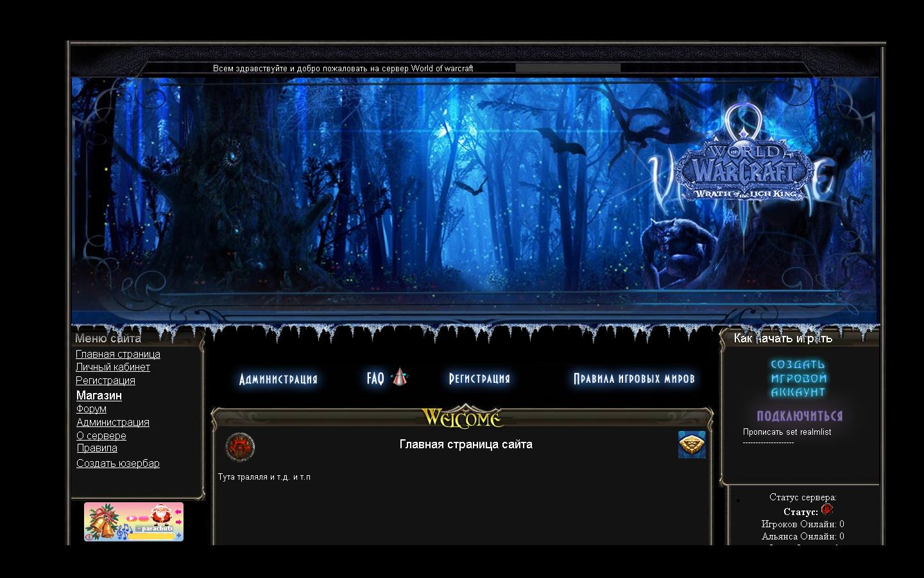Click the pink stop button in music player
The width and height of the screenshot is (924, 578).
point(144,518)
